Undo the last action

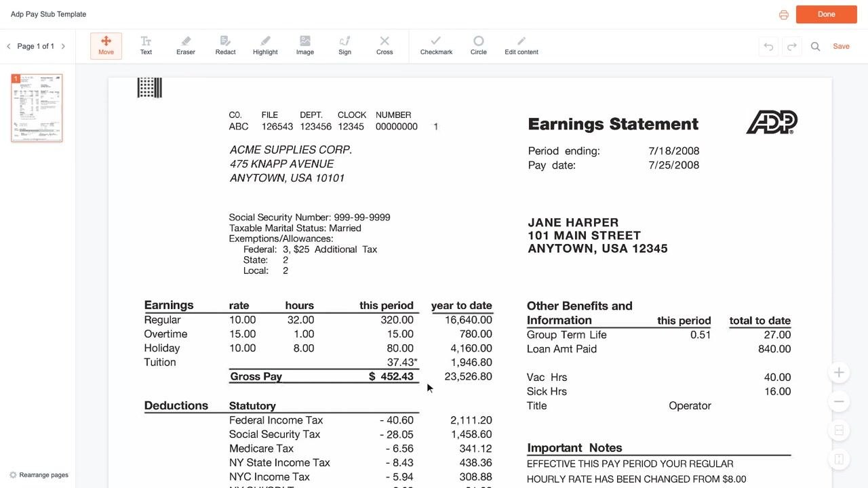[768, 46]
